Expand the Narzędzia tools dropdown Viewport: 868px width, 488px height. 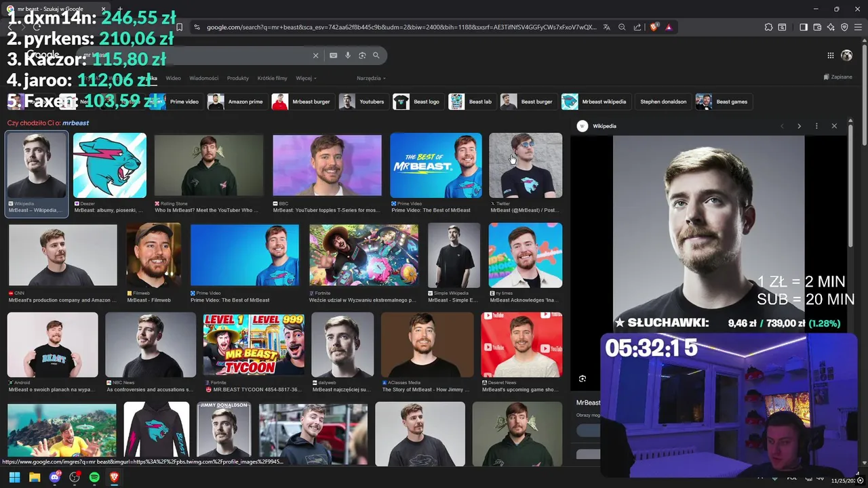tap(371, 78)
